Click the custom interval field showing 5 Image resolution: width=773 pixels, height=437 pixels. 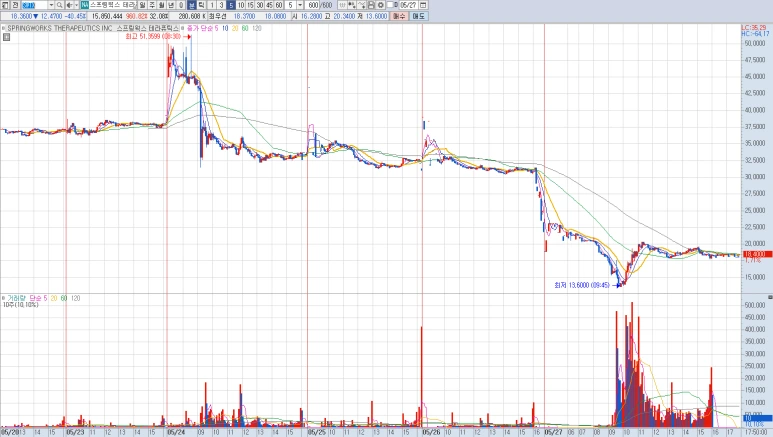pyautogui.click(x=290, y=5)
